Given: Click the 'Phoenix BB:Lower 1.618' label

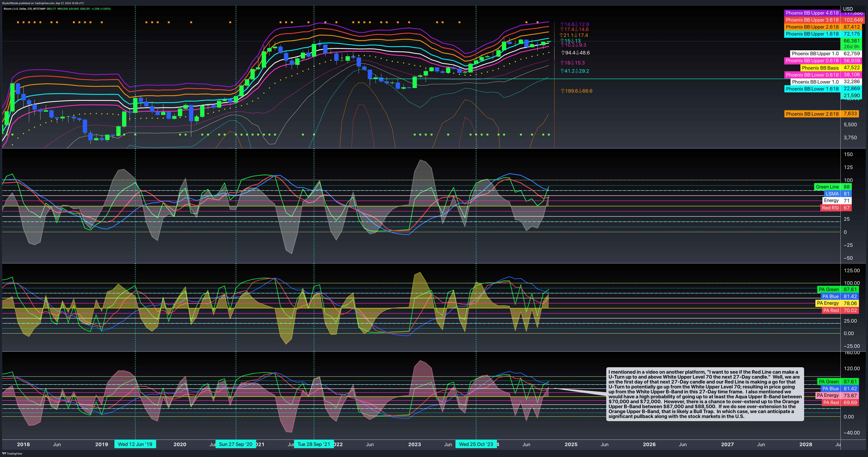Looking at the screenshot, I should pos(812,89).
